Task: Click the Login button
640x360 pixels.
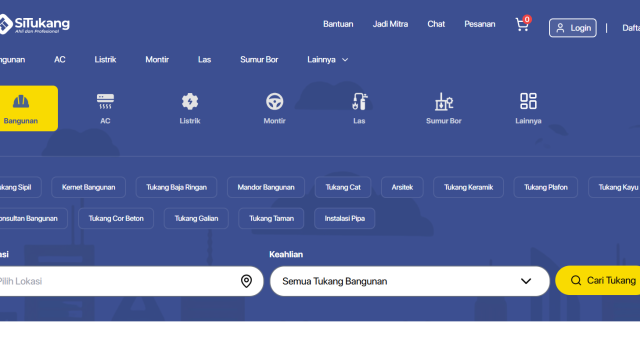Action: [573, 28]
